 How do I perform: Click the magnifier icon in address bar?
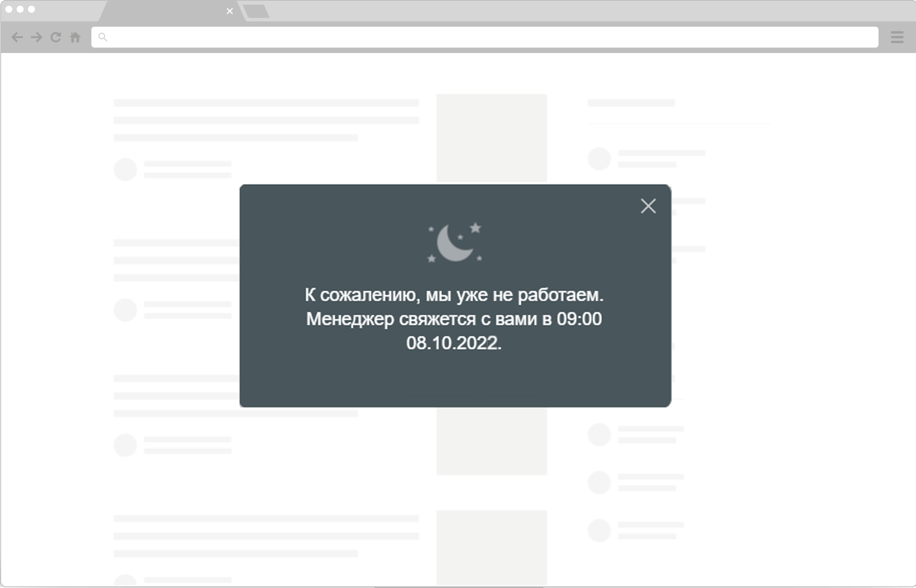[103, 37]
